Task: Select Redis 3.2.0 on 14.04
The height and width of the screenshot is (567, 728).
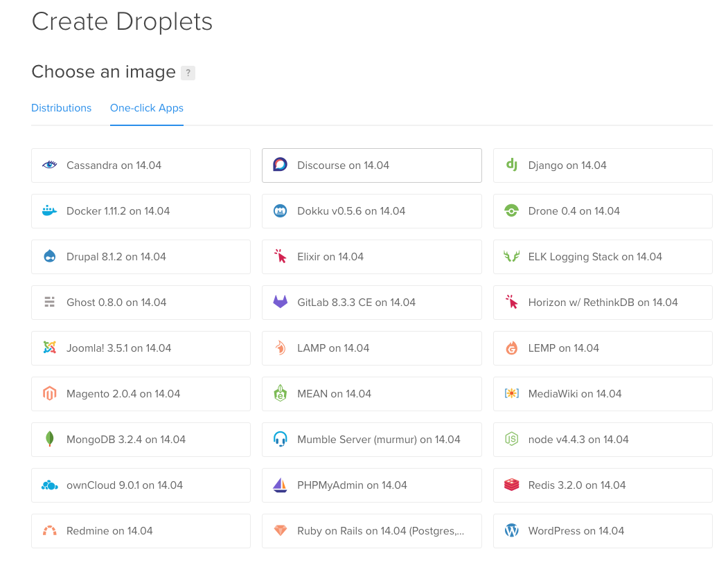Action: [x=603, y=485]
